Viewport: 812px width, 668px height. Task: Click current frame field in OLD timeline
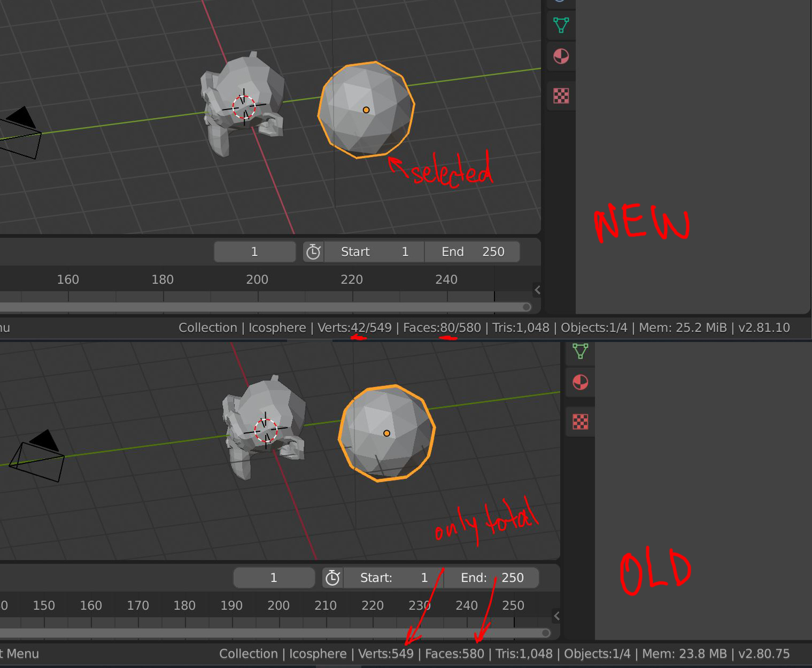click(274, 578)
